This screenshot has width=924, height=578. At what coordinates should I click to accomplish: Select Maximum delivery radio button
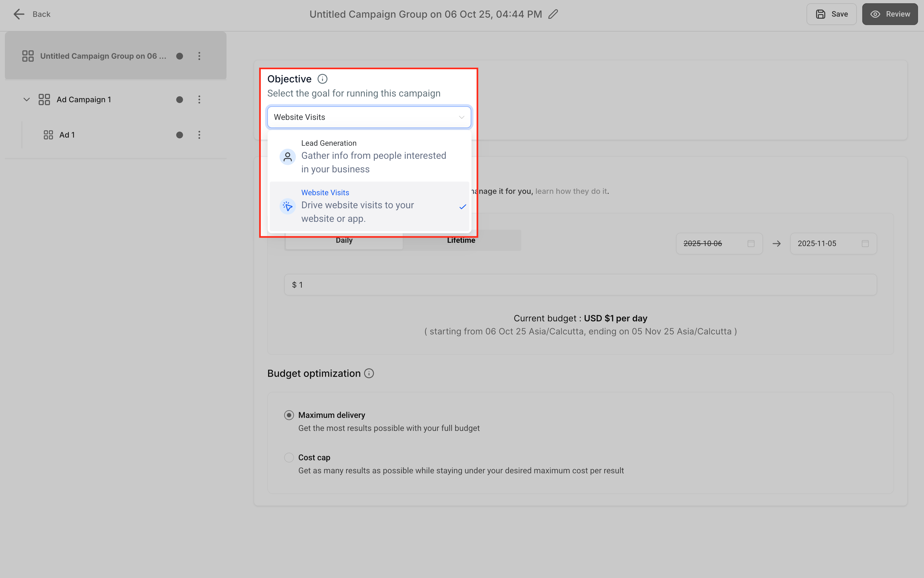pos(289,415)
